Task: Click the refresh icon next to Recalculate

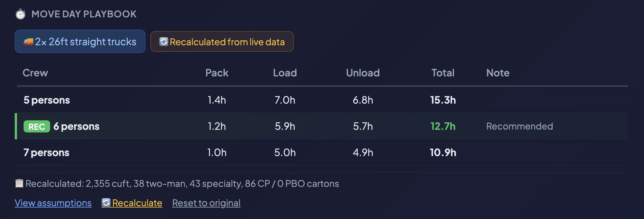Action: (x=106, y=203)
